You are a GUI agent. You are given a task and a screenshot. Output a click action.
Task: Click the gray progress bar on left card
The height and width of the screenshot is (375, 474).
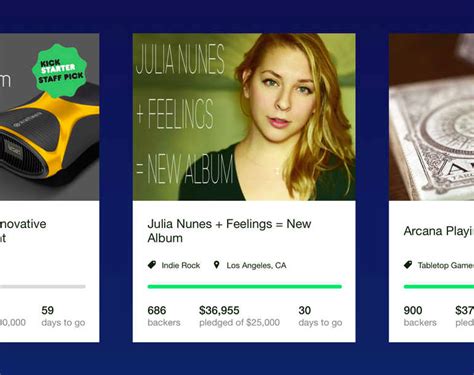pos(43,286)
